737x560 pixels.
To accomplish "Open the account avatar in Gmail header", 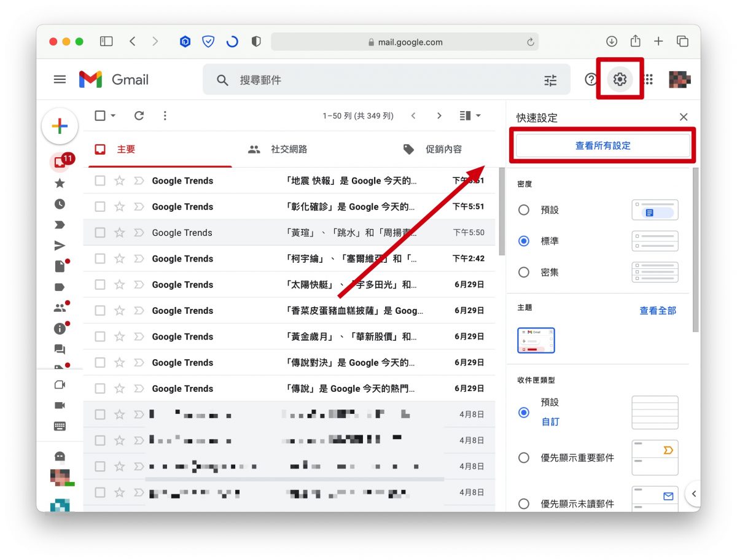I will coord(680,79).
